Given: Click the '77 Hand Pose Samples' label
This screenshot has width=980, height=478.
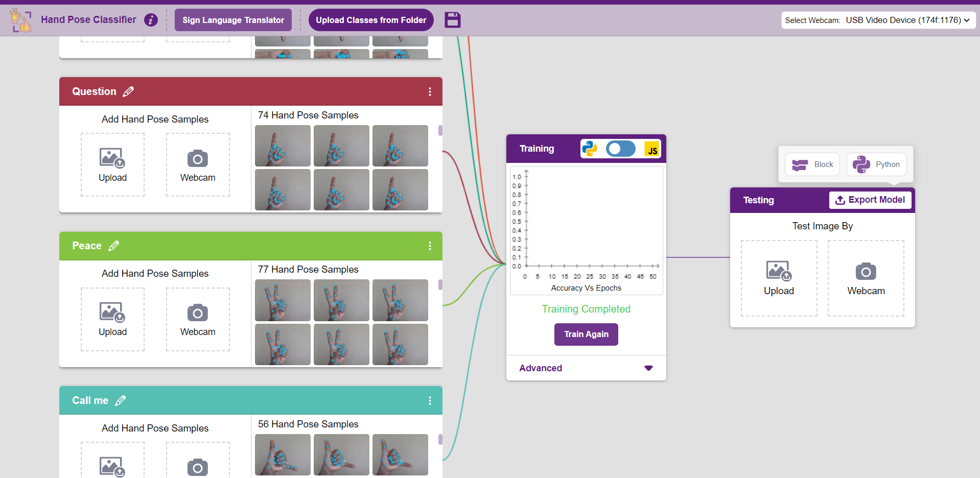Looking at the screenshot, I should point(308,270).
